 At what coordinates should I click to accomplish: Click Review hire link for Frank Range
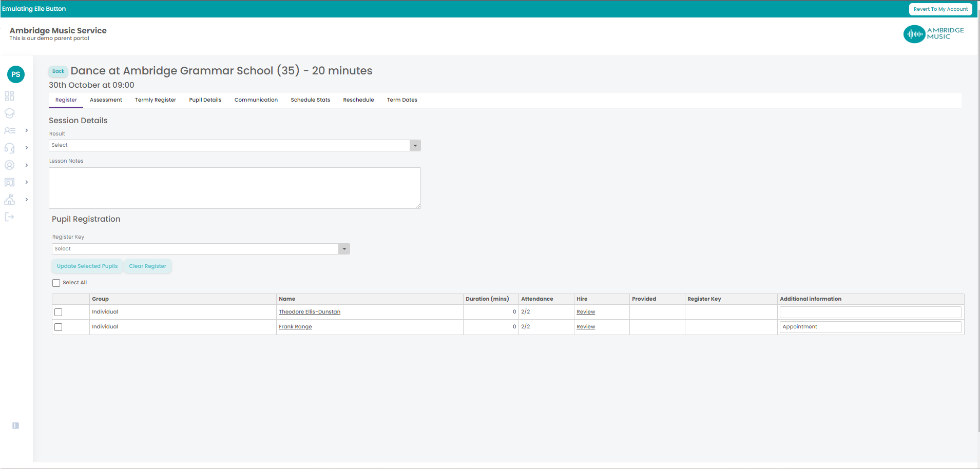coord(586,327)
